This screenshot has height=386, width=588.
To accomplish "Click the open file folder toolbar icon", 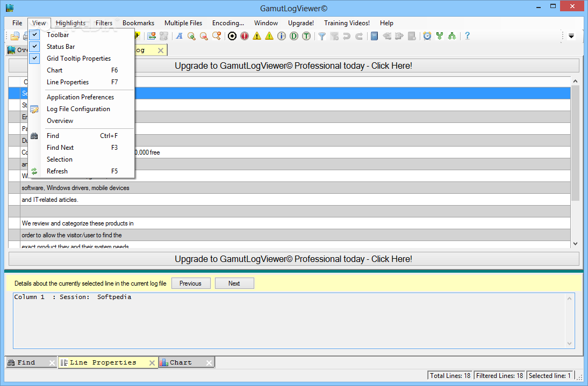I will (15, 37).
